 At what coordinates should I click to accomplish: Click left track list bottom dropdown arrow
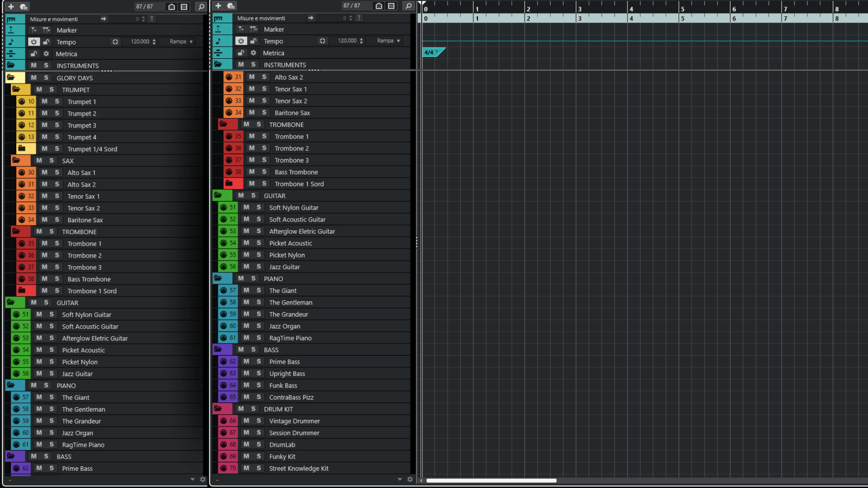click(193, 479)
